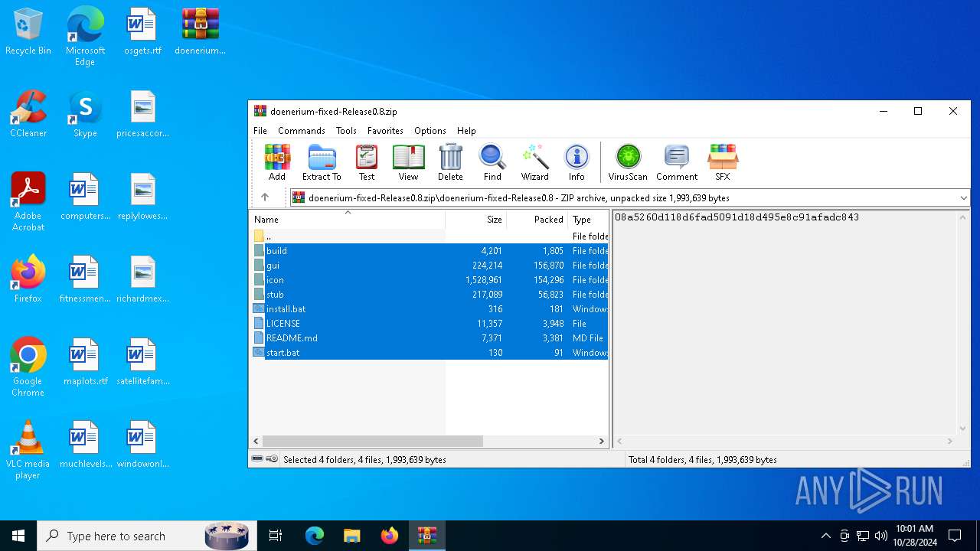Go up one folder level arrow
The width and height of the screenshot is (980, 551).
point(265,197)
